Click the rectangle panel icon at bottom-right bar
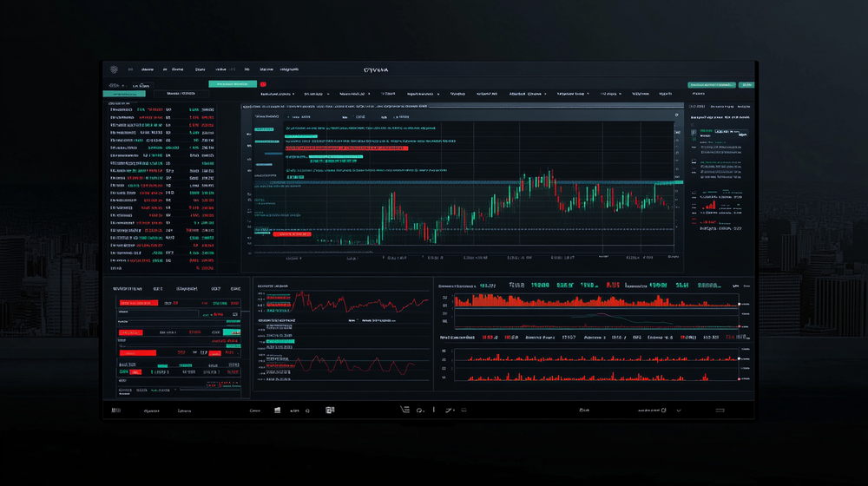This screenshot has width=868, height=486. 720,410
